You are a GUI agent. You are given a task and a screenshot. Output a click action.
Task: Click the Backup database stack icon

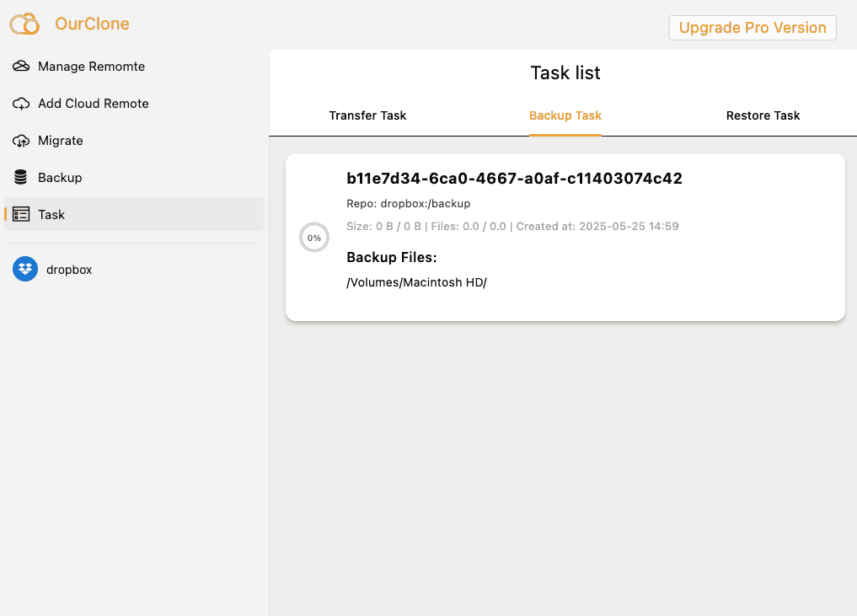coord(21,177)
